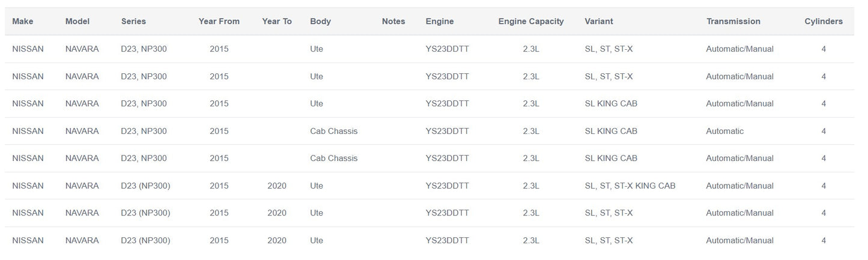Click NISSAN in the last table row

28,241
